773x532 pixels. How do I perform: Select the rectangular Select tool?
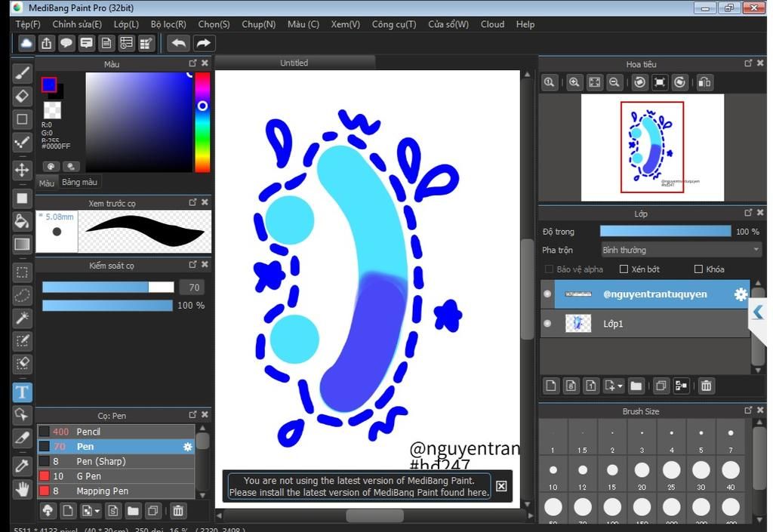pyautogui.click(x=22, y=272)
